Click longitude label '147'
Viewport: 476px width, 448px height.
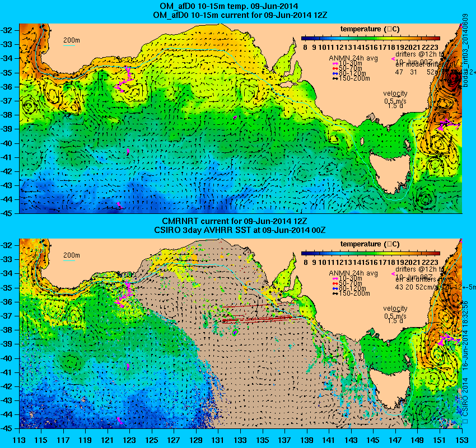pos(395,440)
